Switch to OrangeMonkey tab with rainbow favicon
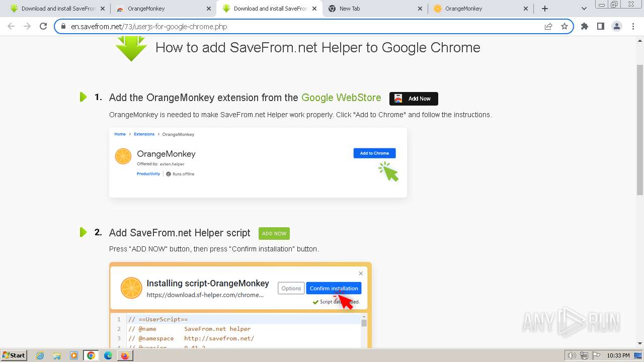 [163, 9]
